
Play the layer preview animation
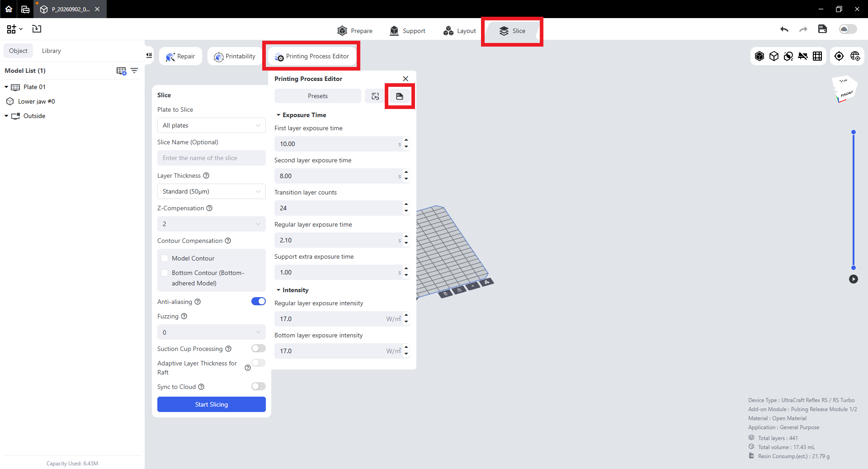tap(854, 279)
